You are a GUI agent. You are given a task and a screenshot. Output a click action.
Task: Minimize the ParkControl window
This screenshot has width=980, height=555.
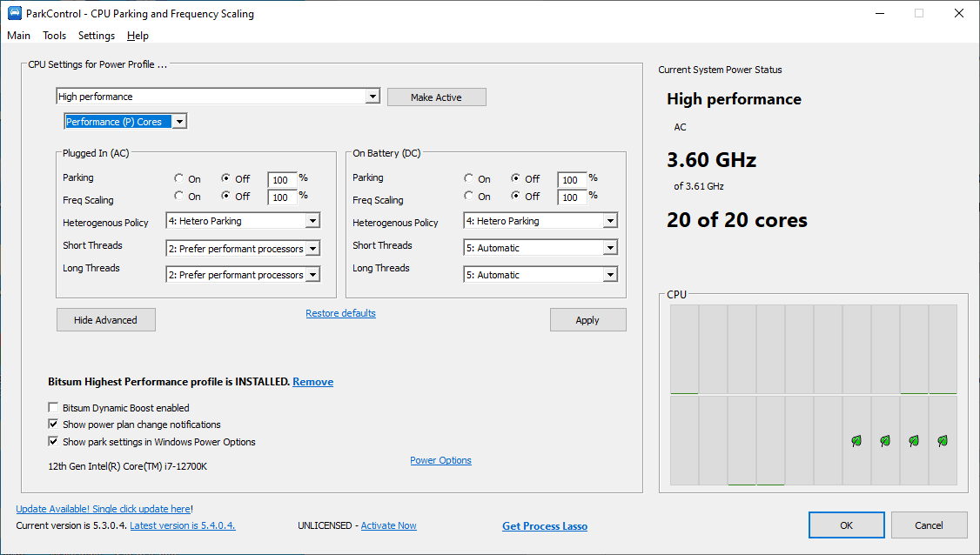coord(879,13)
